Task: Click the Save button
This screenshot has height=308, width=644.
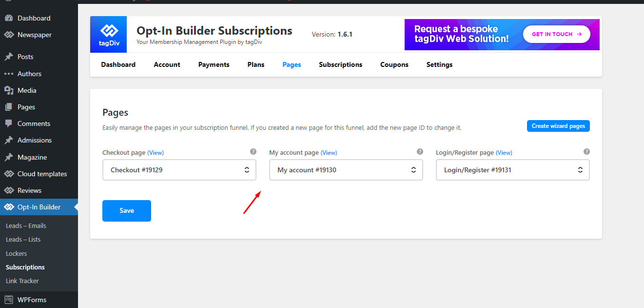Action: click(127, 211)
